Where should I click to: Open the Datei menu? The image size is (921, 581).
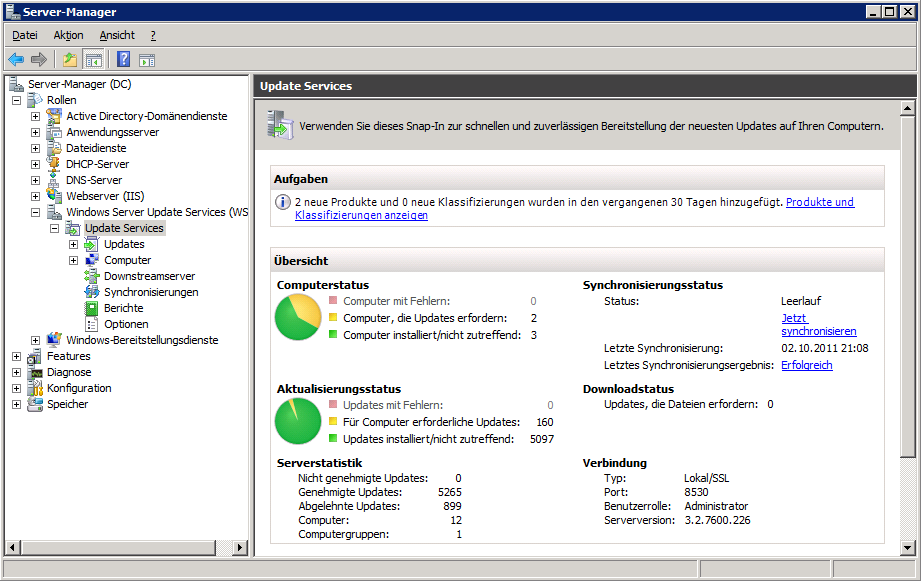point(25,35)
